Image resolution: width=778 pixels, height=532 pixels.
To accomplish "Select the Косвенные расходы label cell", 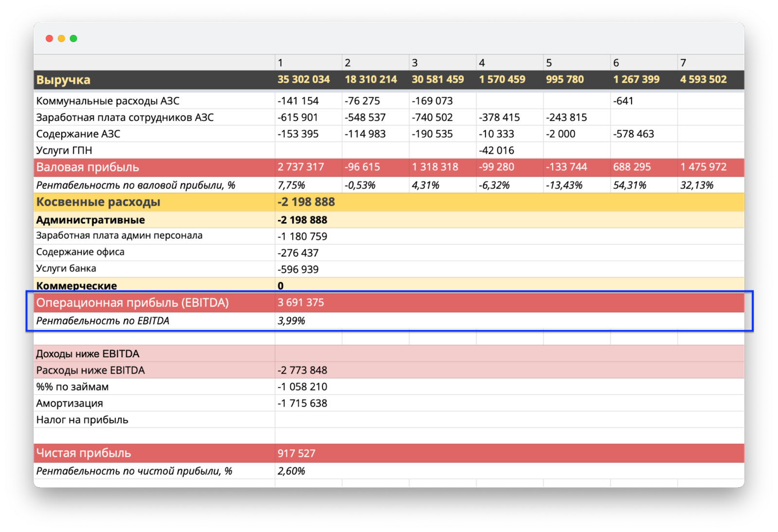I will 98,202.
